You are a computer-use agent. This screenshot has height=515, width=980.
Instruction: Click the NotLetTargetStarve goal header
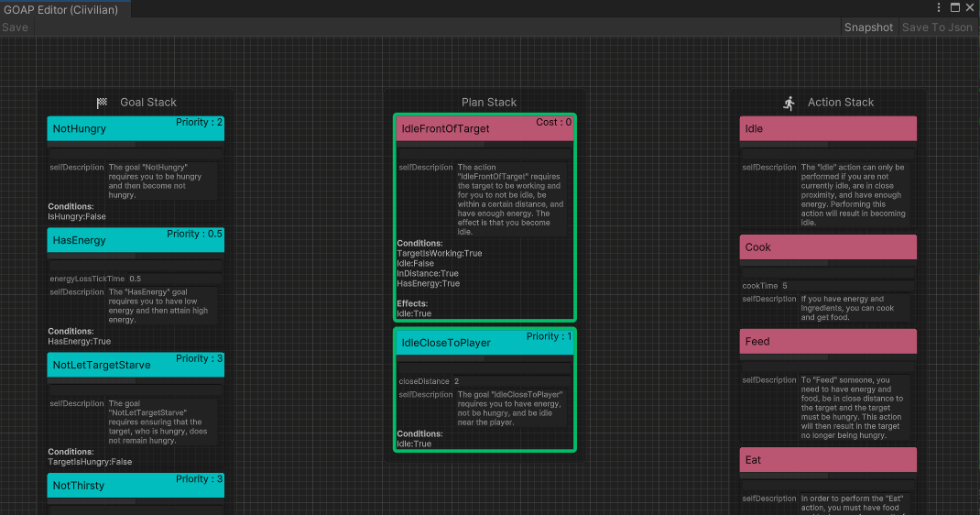coord(136,365)
